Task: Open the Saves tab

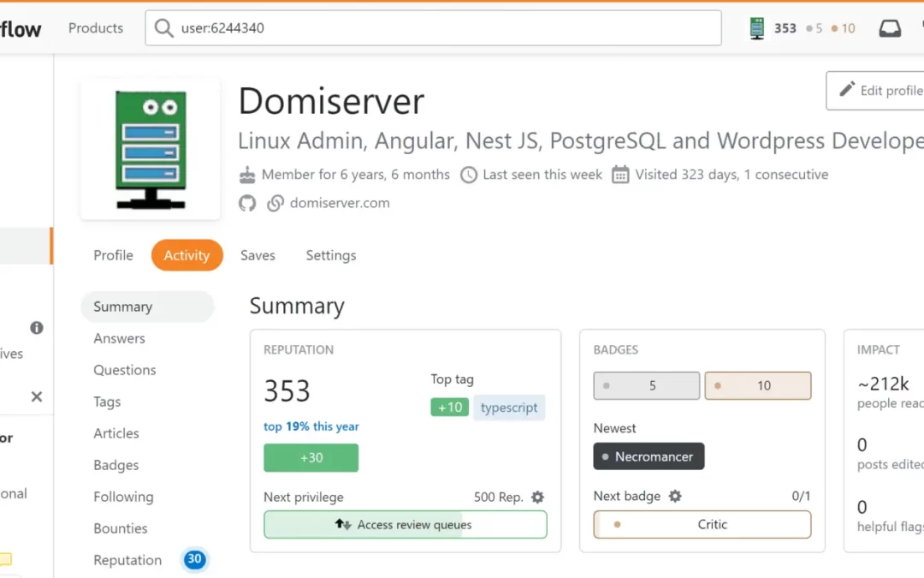Action: pyautogui.click(x=258, y=255)
